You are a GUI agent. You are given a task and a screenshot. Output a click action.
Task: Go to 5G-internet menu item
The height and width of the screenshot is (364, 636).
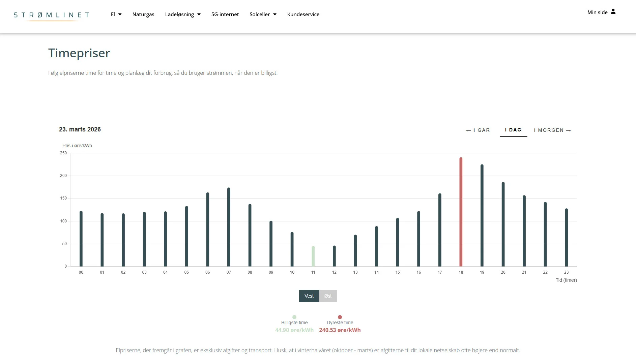(x=225, y=14)
